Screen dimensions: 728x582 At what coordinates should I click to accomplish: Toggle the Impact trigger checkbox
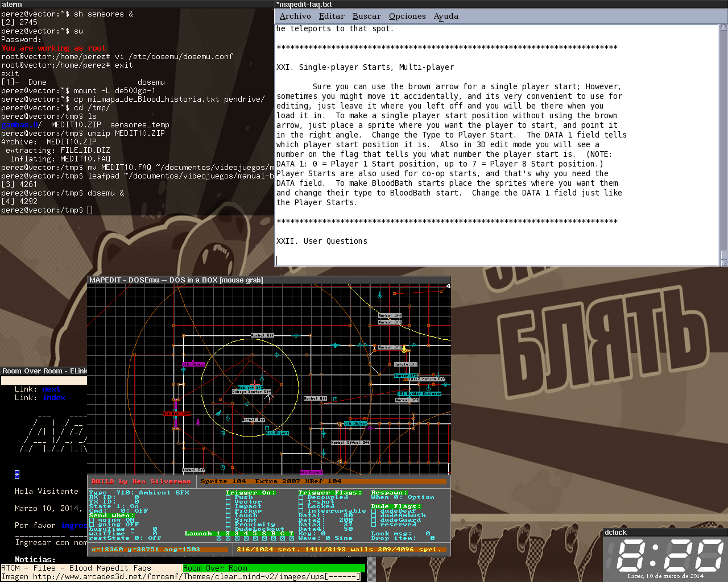228,506
